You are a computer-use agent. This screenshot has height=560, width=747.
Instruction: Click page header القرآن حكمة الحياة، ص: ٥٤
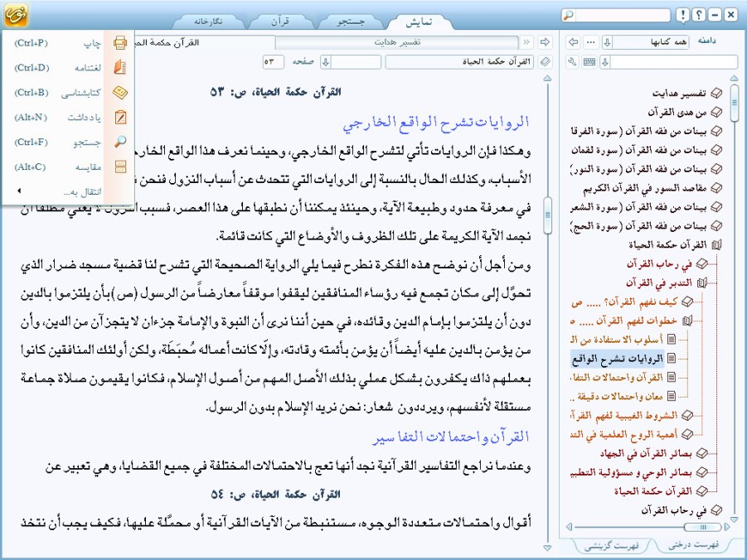pyautogui.click(x=276, y=495)
